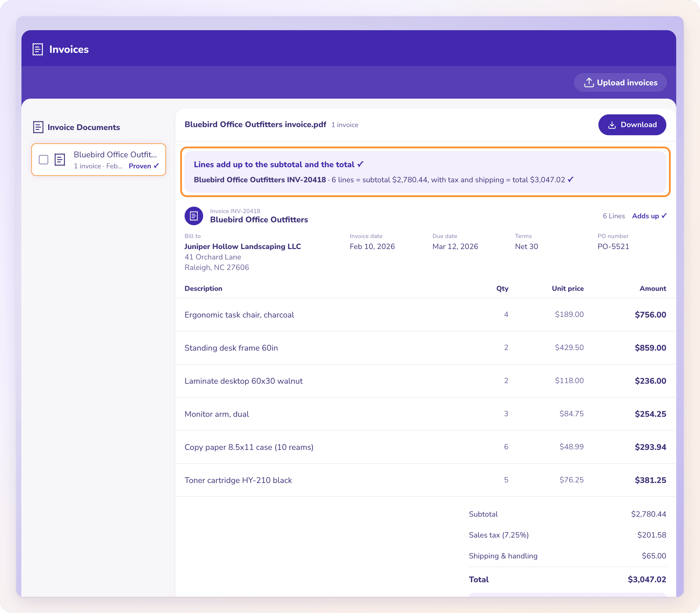The height and width of the screenshot is (613, 700).
Task: Click the Sales tax (7.25%) label
Action: [499, 535]
